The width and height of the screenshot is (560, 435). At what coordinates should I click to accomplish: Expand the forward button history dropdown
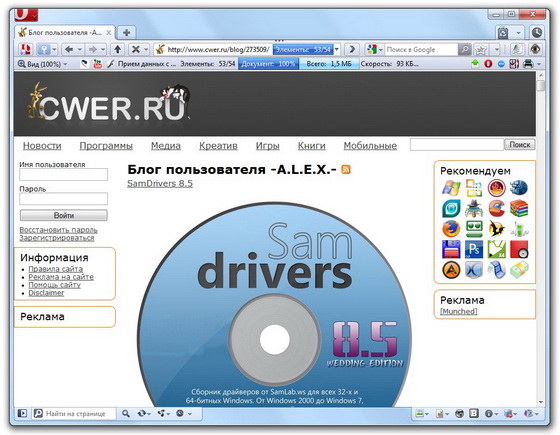click(103, 49)
